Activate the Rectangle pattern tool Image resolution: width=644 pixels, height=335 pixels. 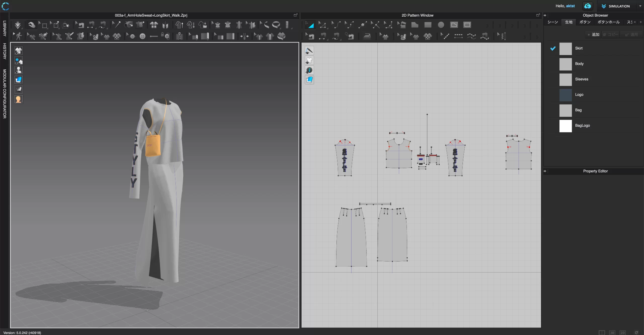point(428,25)
